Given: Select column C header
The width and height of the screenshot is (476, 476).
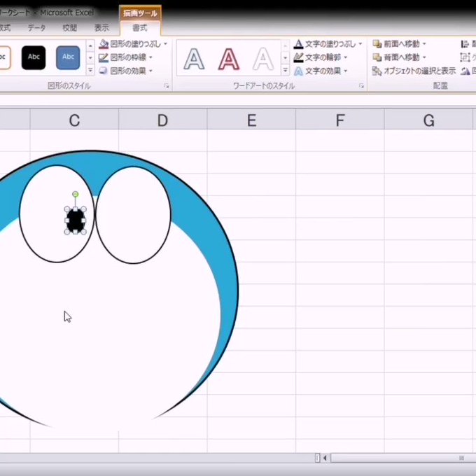Looking at the screenshot, I should (x=74, y=120).
